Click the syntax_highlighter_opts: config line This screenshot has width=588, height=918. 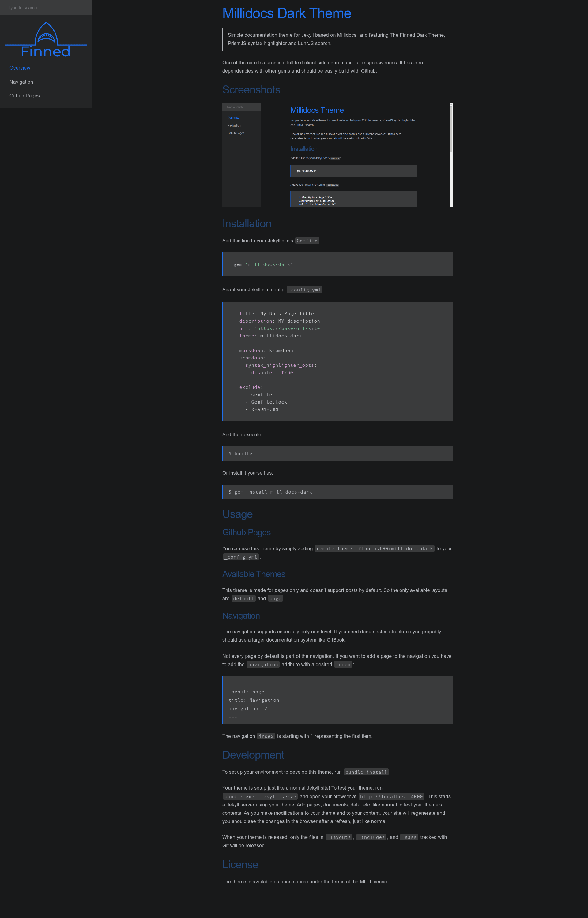281,365
